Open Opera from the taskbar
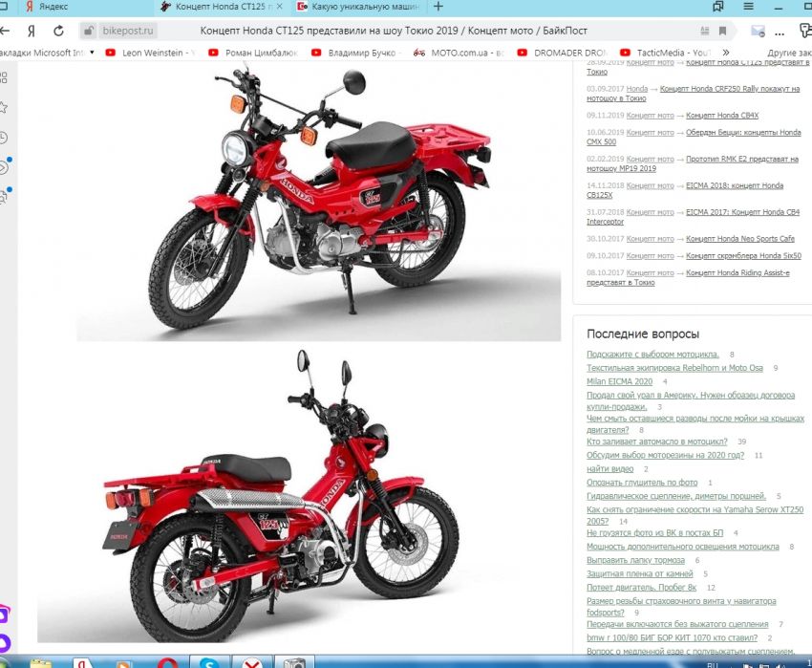 point(167,661)
